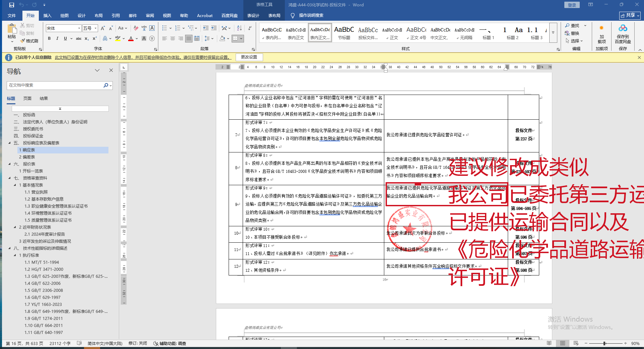Viewport: 644px width, 349px height.
Task: Click the 更改设置 button
Action: point(249,57)
